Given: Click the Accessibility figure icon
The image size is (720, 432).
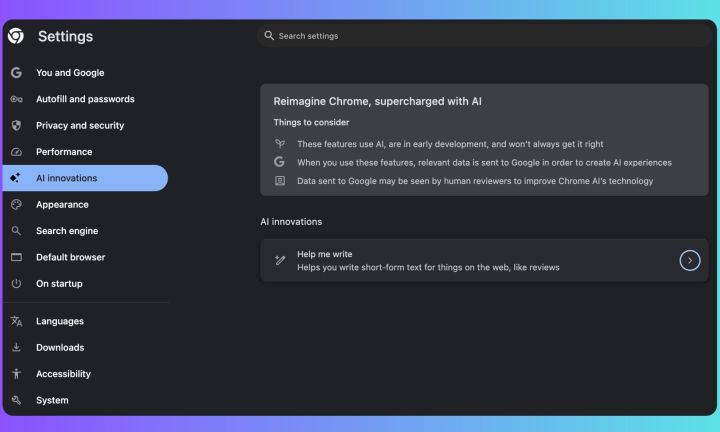Looking at the screenshot, I should (x=16, y=374).
